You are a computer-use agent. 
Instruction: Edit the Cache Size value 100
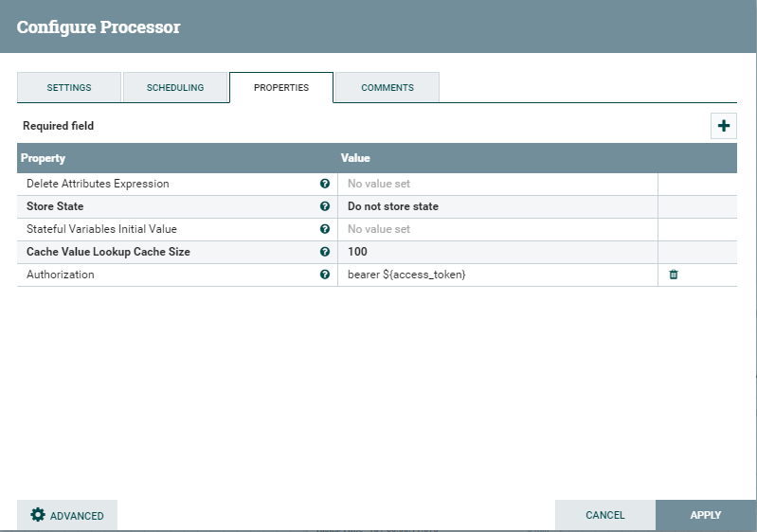pyautogui.click(x=497, y=252)
